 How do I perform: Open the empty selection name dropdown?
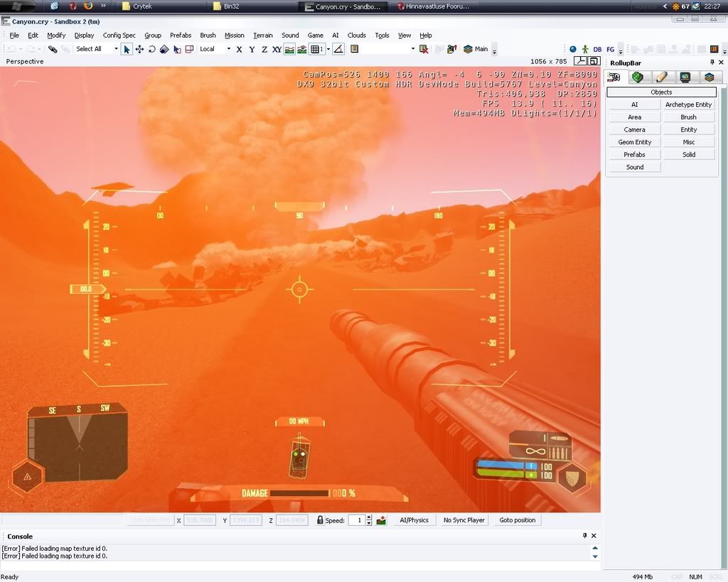click(412, 49)
